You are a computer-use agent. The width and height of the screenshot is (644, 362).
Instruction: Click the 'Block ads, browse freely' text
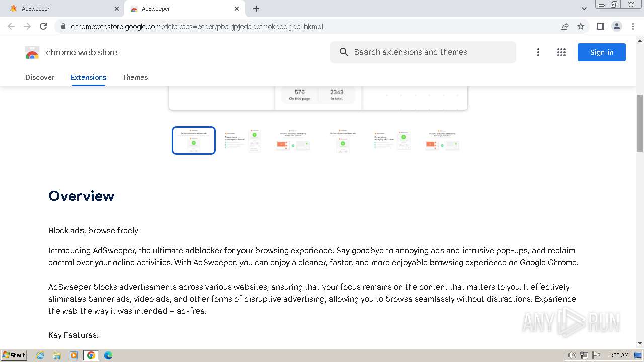93,230
